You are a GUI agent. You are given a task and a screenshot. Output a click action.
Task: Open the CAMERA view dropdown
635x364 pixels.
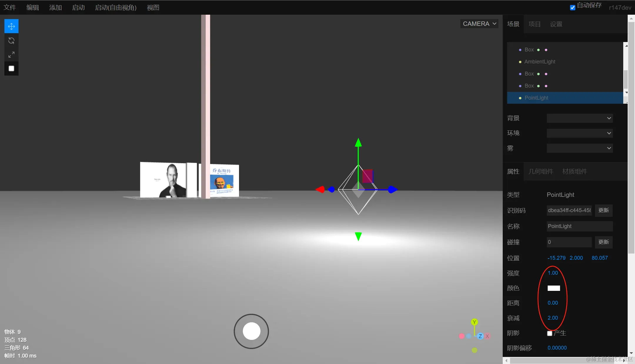pyautogui.click(x=479, y=24)
